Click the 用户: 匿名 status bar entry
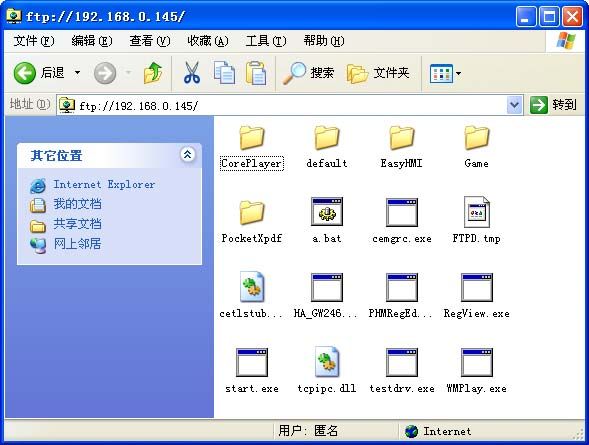Screen dimensions: 589x445 (x=308, y=430)
